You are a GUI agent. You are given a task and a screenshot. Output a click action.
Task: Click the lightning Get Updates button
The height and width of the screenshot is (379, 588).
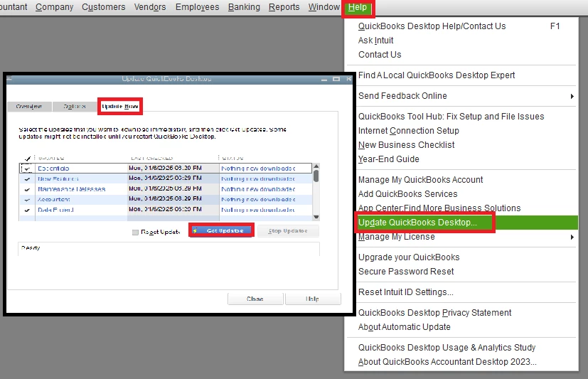pos(221,230)
